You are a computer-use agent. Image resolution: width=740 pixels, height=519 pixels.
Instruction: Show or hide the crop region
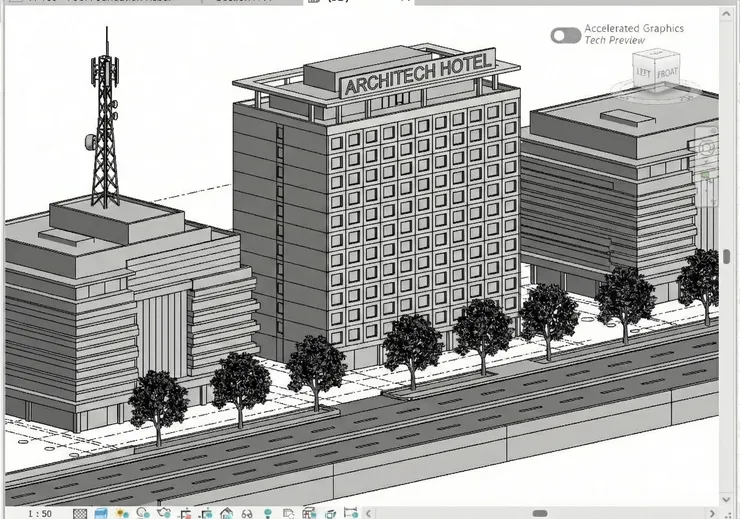(x=206, y=513)
